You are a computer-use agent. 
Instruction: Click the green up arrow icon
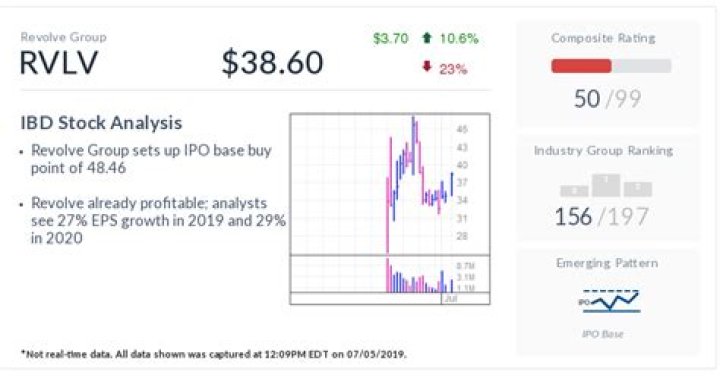pos(427,38)
